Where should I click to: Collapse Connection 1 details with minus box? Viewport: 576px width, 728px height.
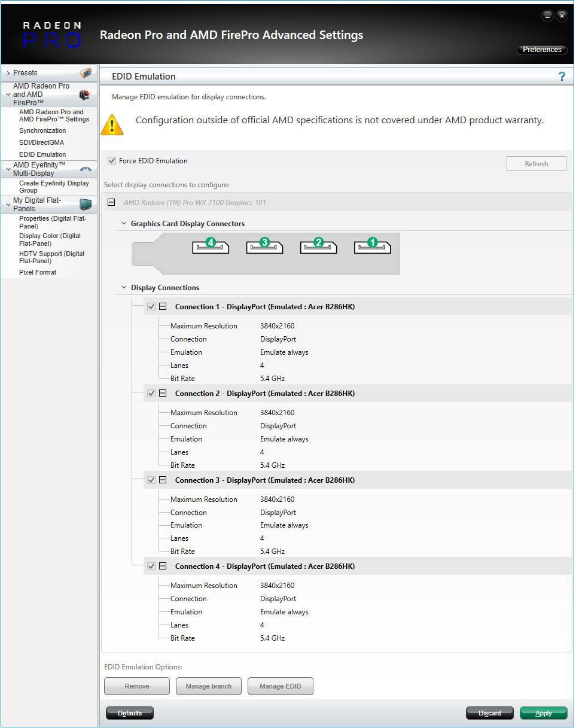(x=163, y=307)
